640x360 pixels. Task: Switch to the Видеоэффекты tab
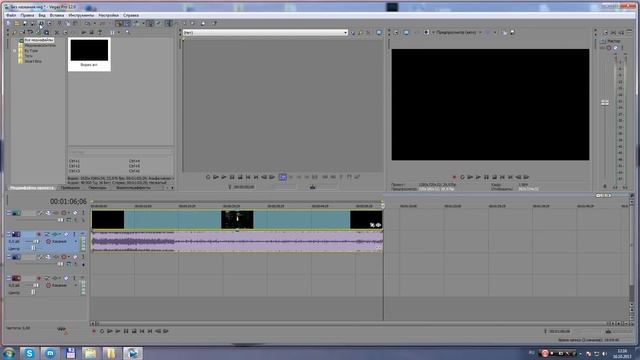(x=133, y=188)
